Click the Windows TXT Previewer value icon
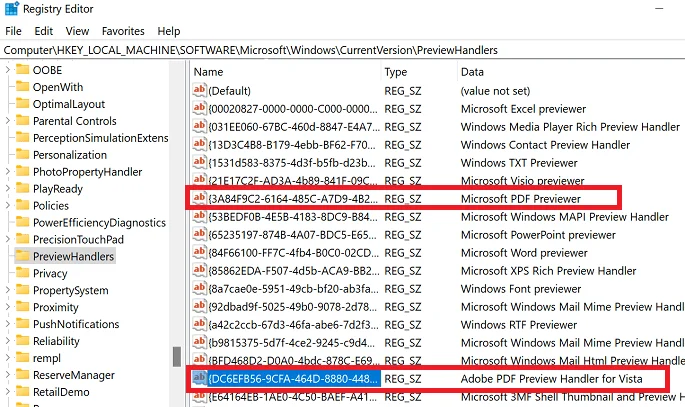 click(x=199, y=162)
